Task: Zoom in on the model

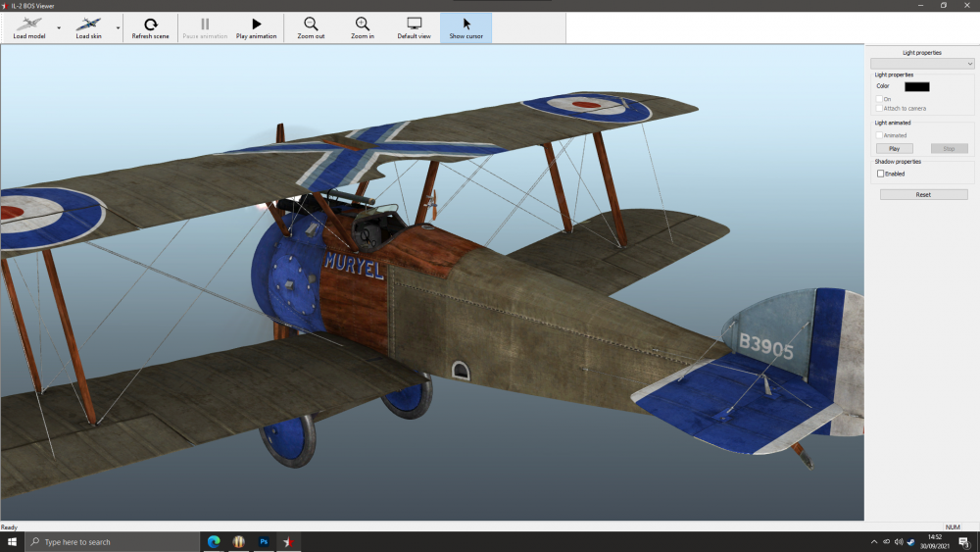Action: [x=363, y=24]
